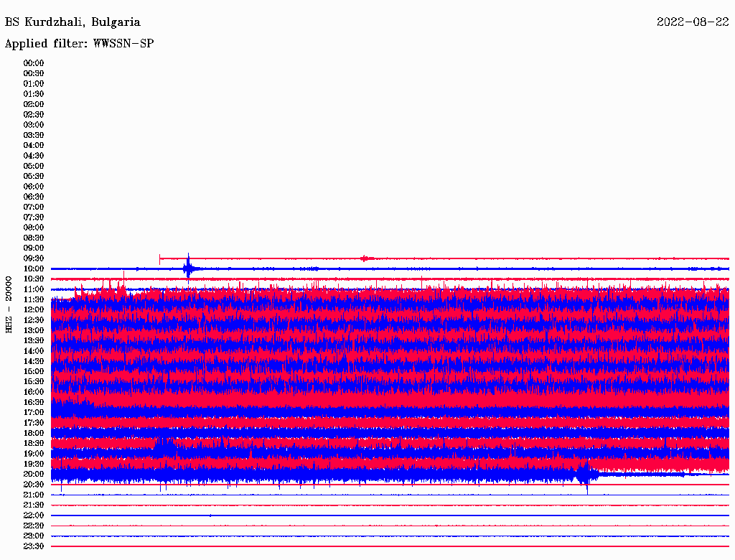Image resolution: width=735 pixels, height=560 pixels.
Task: Click the start tick of the red 09:30 trace
Action: [x=159, y=258]
